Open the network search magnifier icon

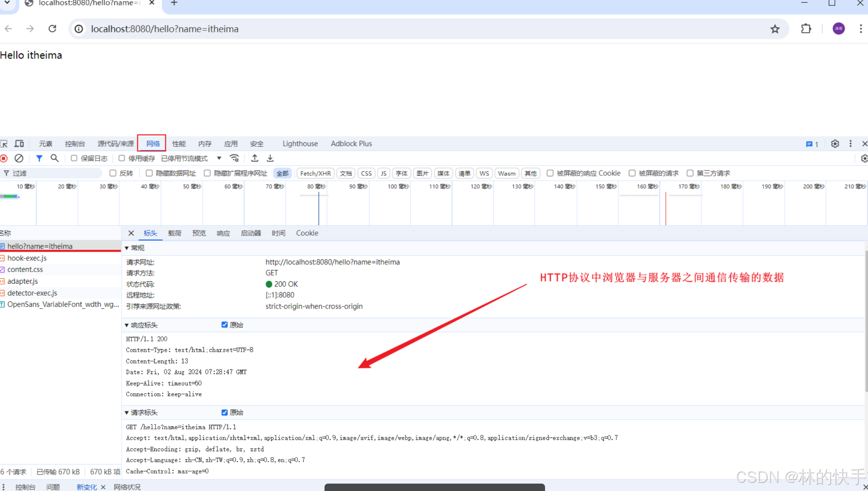[55, 158]
